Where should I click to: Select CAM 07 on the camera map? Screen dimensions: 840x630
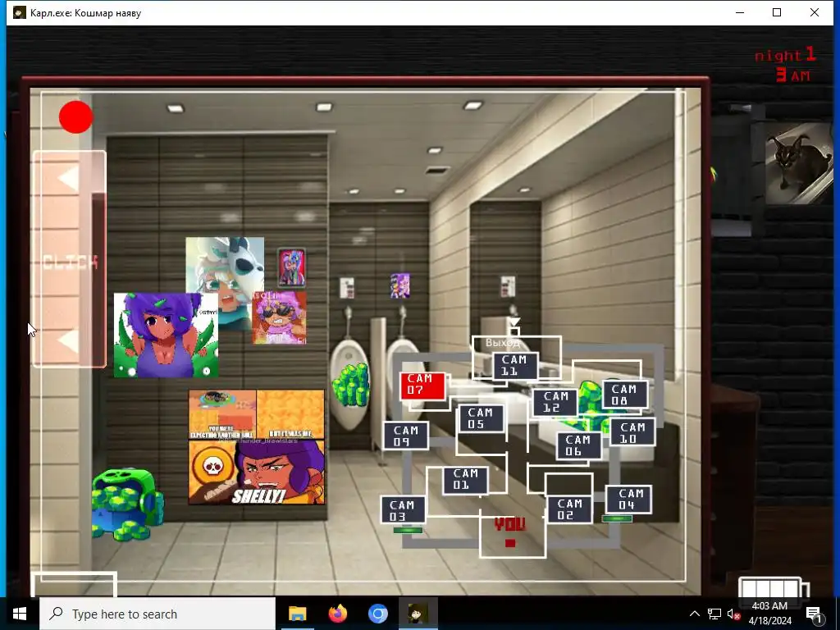click(422, 386)
